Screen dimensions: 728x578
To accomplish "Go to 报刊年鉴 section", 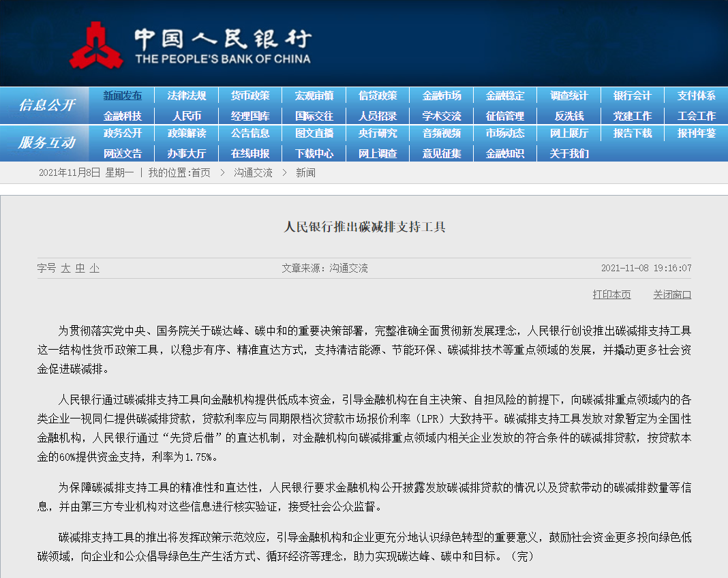I will [x=697, y=133].
